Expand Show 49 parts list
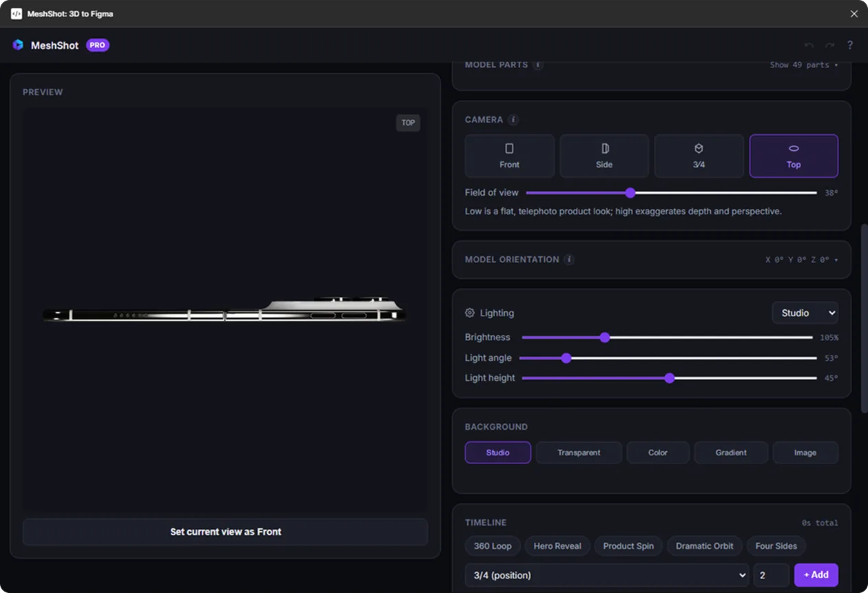Viewport: 868px width, 593px height. (804, 65)
